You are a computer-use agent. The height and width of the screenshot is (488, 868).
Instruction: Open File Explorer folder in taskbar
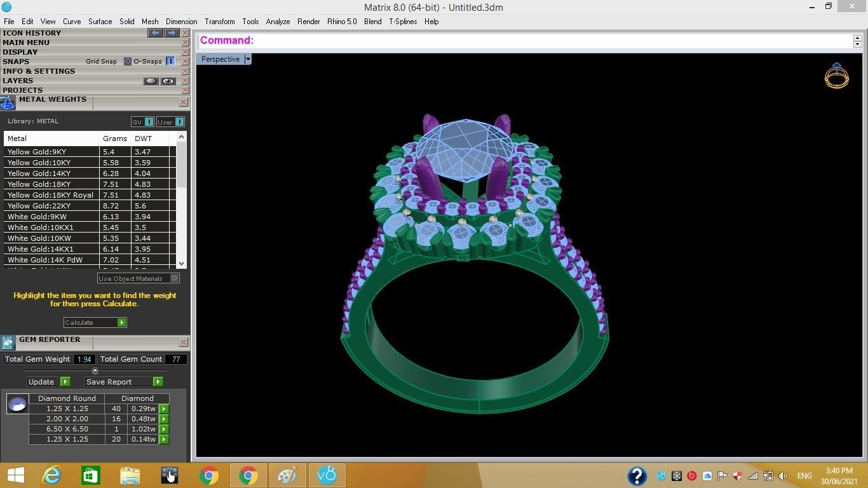(x=130, y=475)
